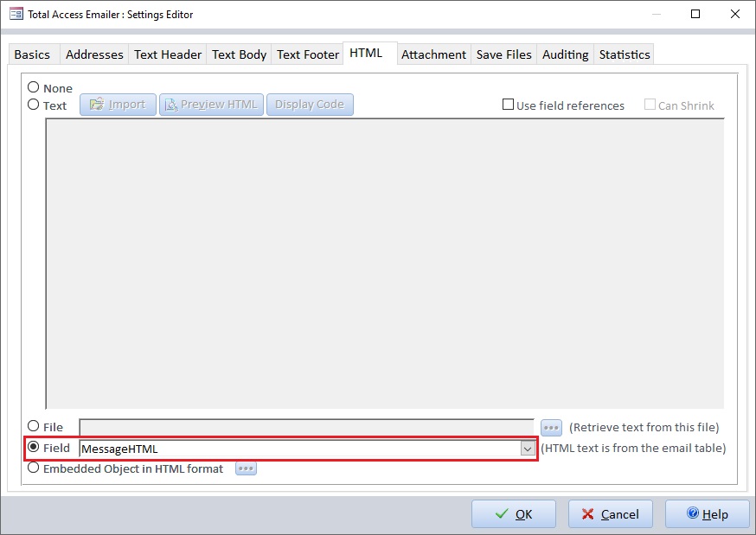Click the Import button
The width and height of the screenshot is (756, 535).
119,105
